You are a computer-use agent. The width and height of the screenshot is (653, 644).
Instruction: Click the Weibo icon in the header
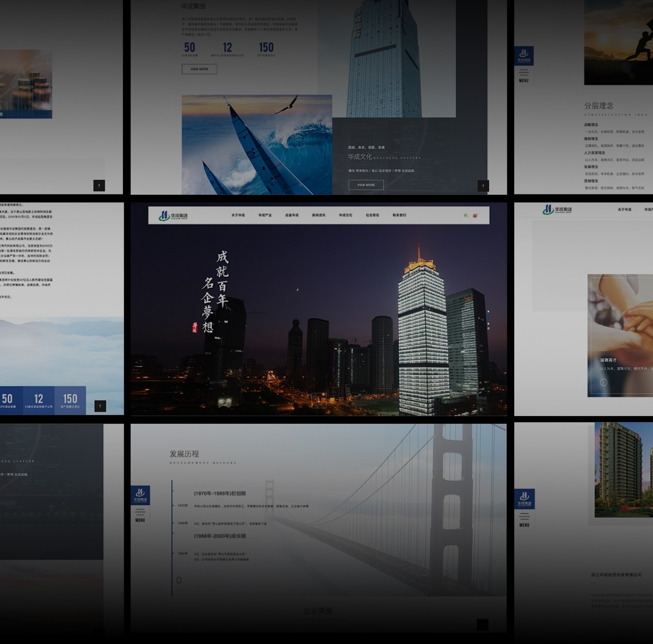(x=475, y=215)
